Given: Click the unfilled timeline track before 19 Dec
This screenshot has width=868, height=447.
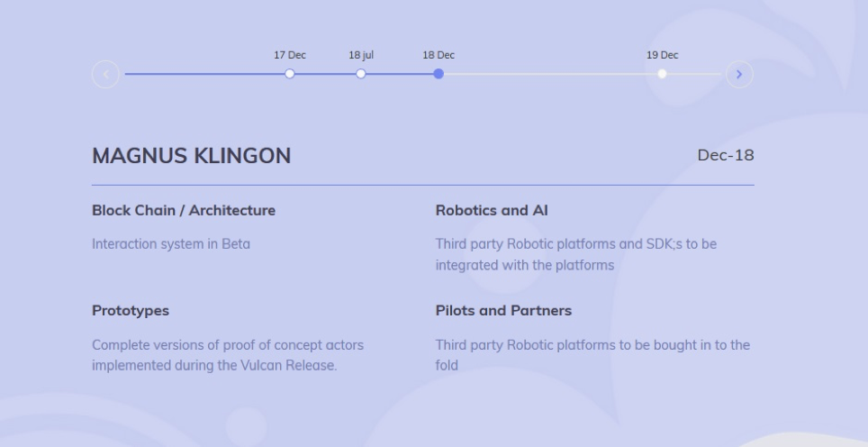Looking at the screenshot, I should click(550, 74).
